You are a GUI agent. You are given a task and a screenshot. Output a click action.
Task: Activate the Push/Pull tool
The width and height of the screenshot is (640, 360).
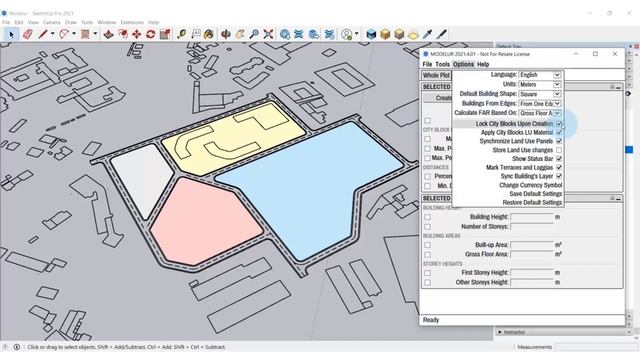[109, 34]
